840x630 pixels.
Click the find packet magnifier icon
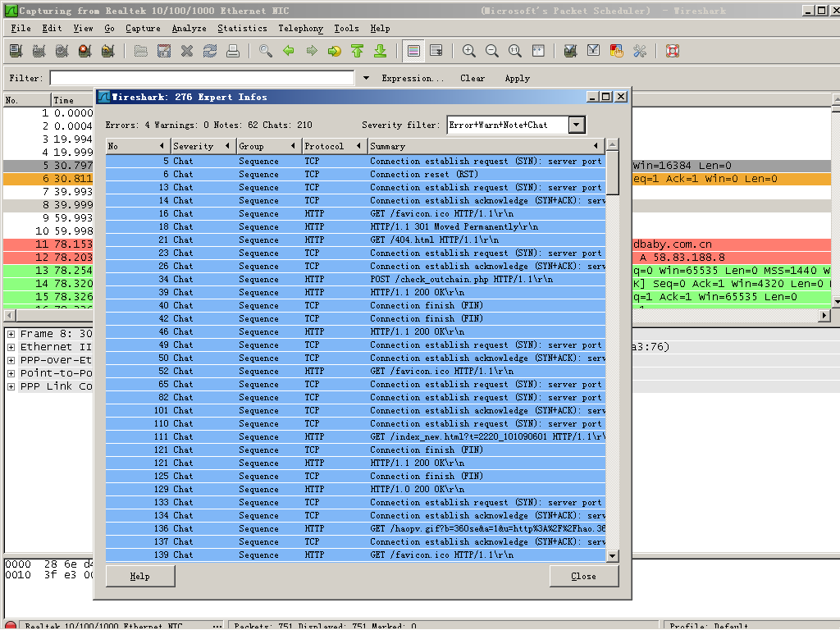(266, 51)
